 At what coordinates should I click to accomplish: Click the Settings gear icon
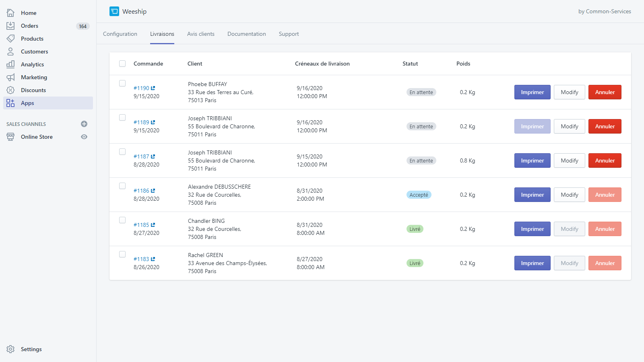(10, 349)
